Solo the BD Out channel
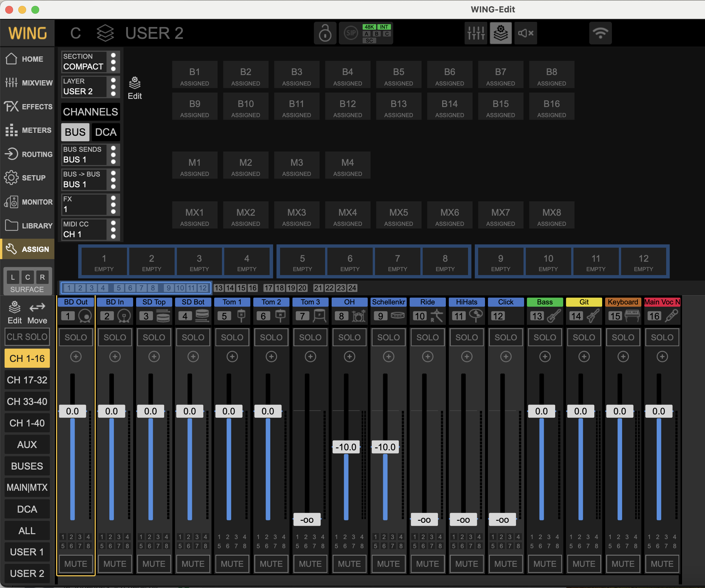The width and height of the screenshot is (705, 588). click(x=75, y=337)
